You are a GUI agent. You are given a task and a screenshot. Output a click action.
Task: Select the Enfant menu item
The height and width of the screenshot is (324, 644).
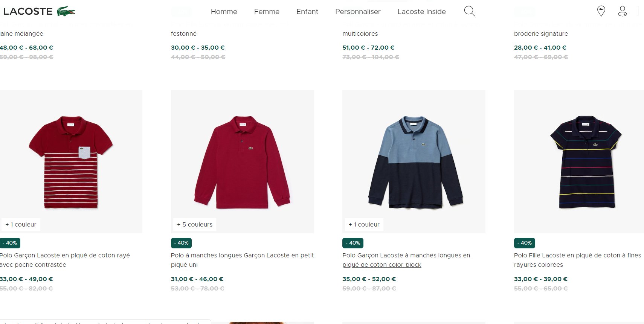click(x=307, y=12)
